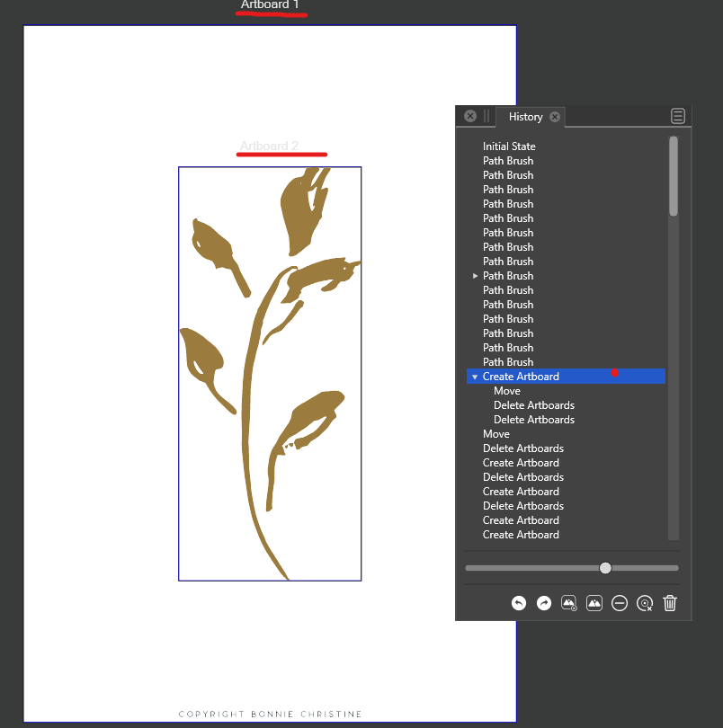This screenshot has width=723, height=728.
Task: Select the Initial State history entry
Action: 509,146
